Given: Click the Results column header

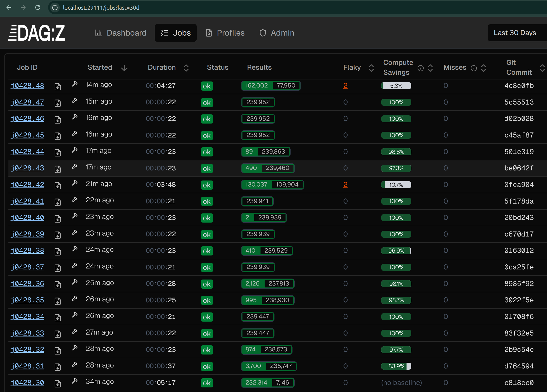Looking at the screenshot, I should point(259,67).
